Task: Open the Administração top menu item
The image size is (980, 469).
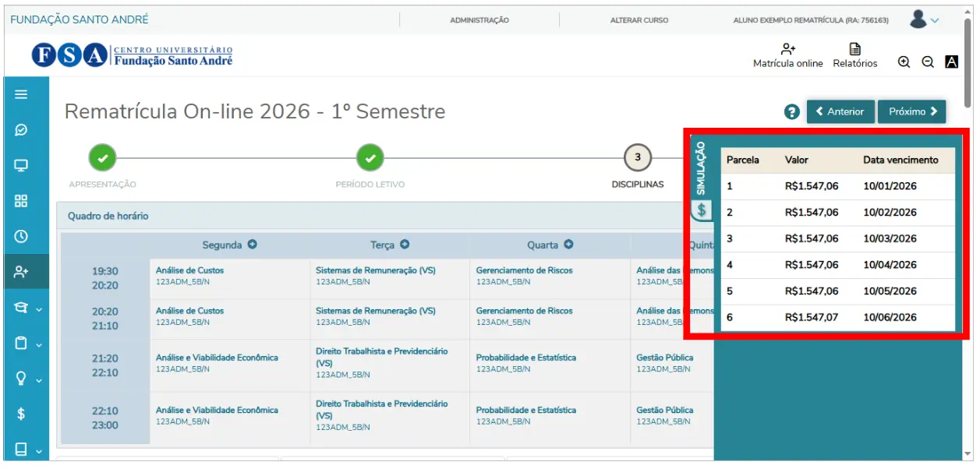Action: point(479,20)
